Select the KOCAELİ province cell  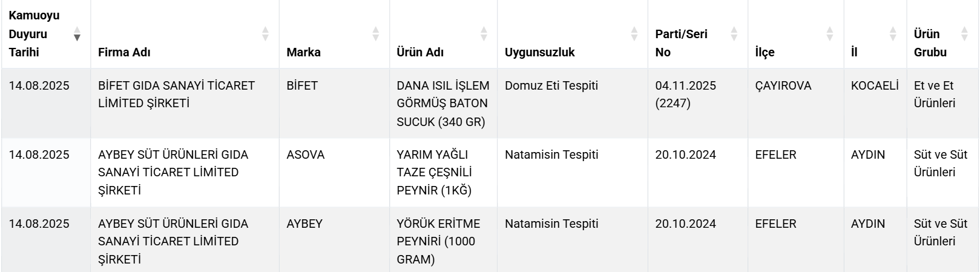click(875, 85)
